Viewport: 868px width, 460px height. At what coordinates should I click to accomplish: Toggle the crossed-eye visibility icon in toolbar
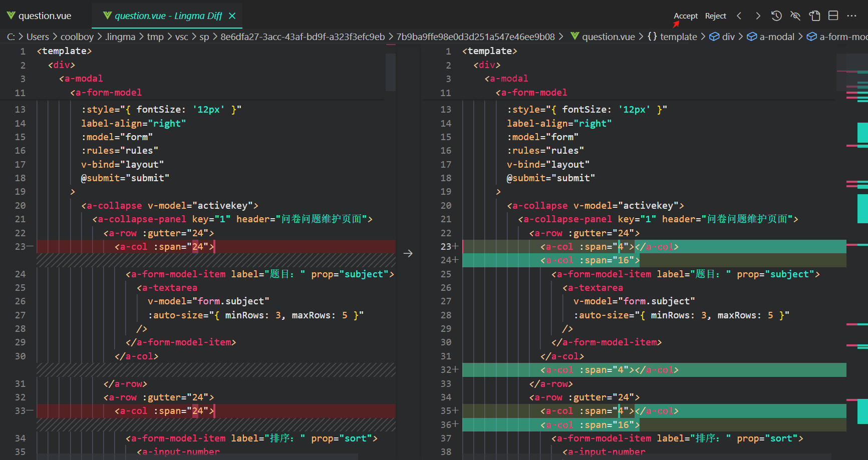point(795,16)
